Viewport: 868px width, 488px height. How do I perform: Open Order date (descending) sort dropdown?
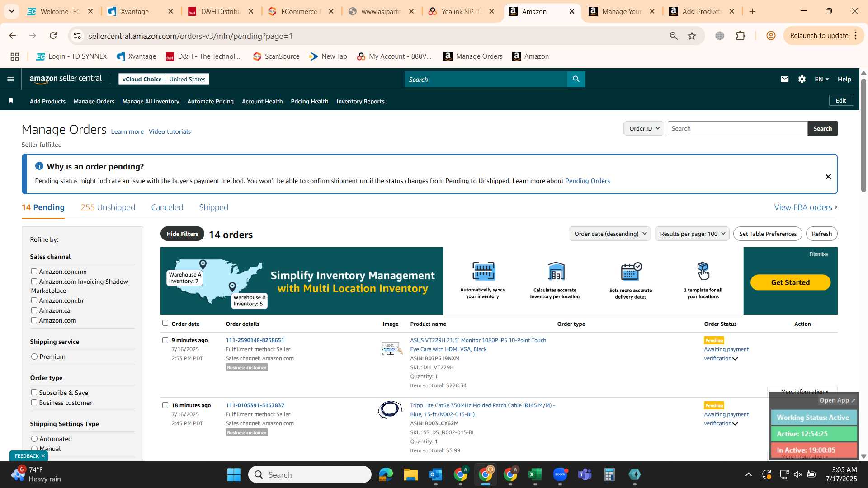[609, 234]
